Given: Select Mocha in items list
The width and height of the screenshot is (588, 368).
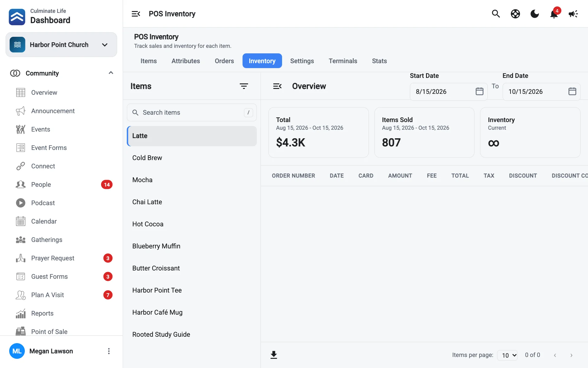Looking at the screenshot, I should coord(192,180).
